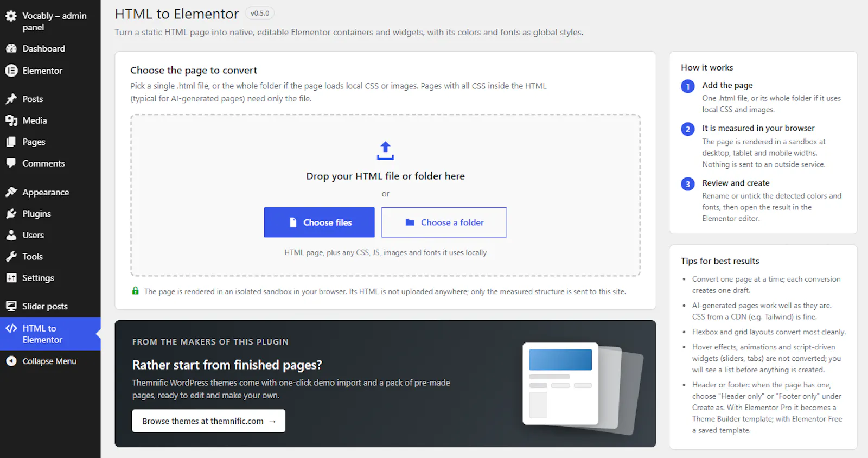Click the upload arrow icon in drop zone

pyautogui.click(x=385, y=151)
